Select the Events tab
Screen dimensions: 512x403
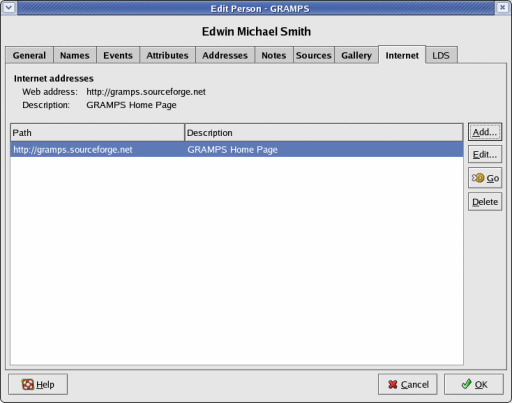(x=118, y=55)
